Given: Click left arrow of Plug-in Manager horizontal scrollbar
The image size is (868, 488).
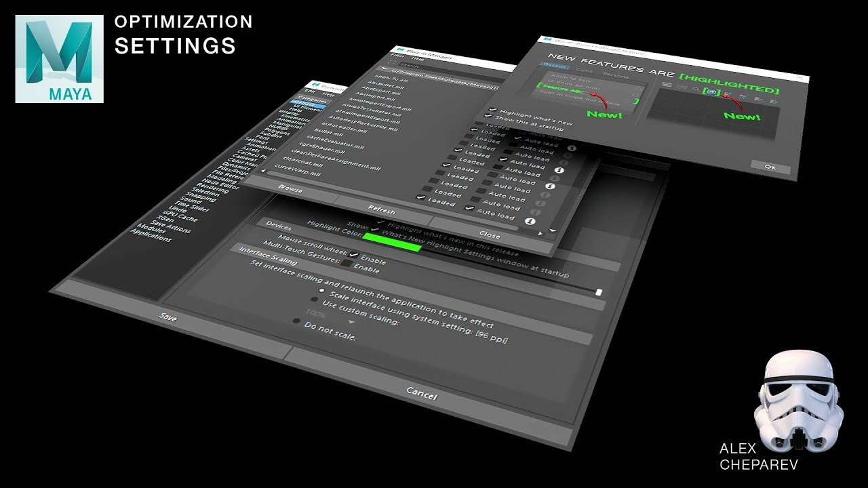Looking at the screenshot, I should [263, 171].
